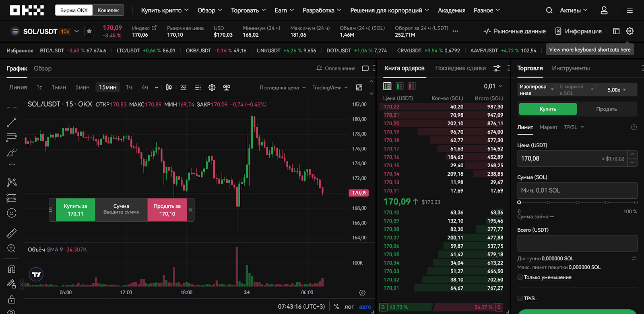The width and height of the screenshot is (644, 314).
Task: Enable the TP/SL checkbox
Action: 520,299
